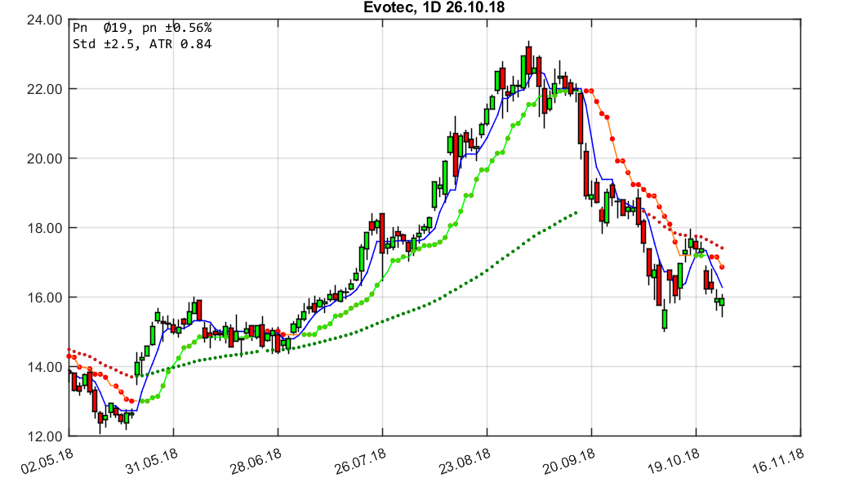Click the 24.00 price axis label

pyautogui.click(x=44, y=14)
